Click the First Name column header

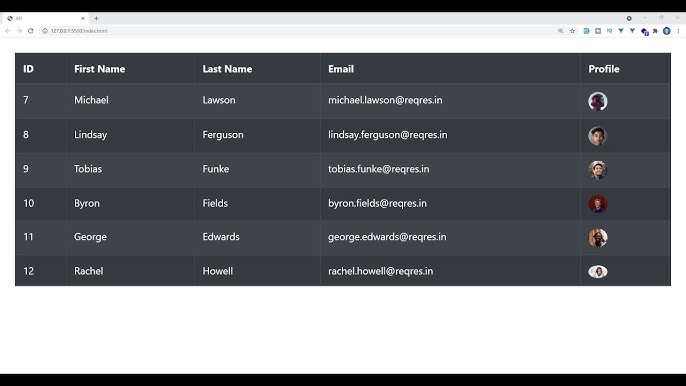coord(99,69)
